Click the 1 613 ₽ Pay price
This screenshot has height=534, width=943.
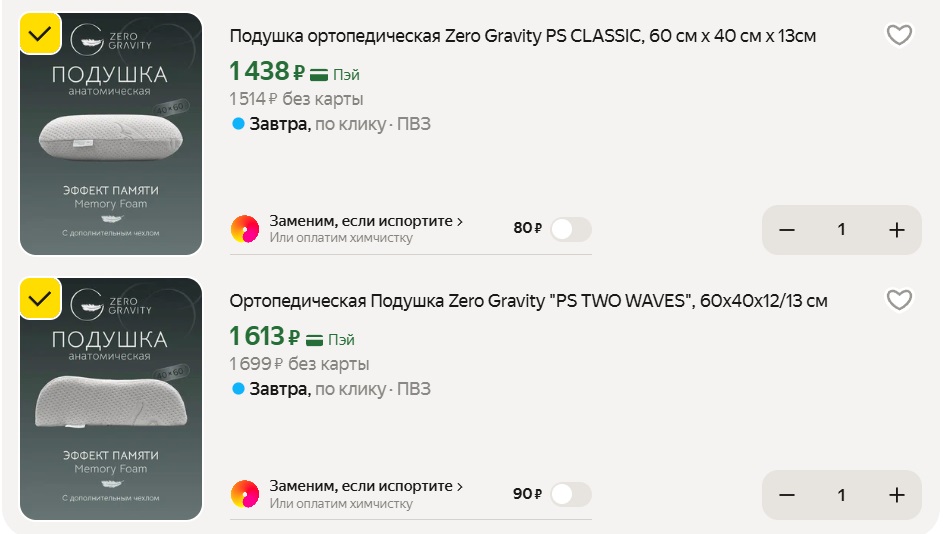(265, 337)
